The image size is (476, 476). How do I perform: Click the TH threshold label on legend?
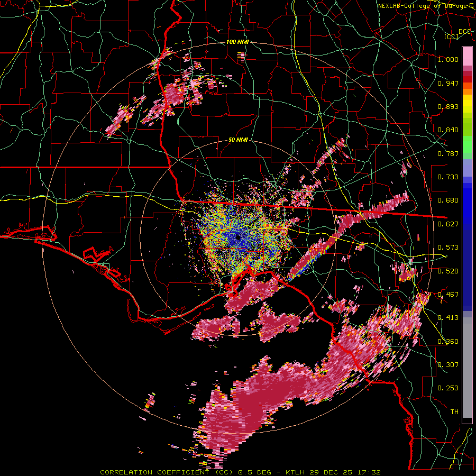[454, 412]
